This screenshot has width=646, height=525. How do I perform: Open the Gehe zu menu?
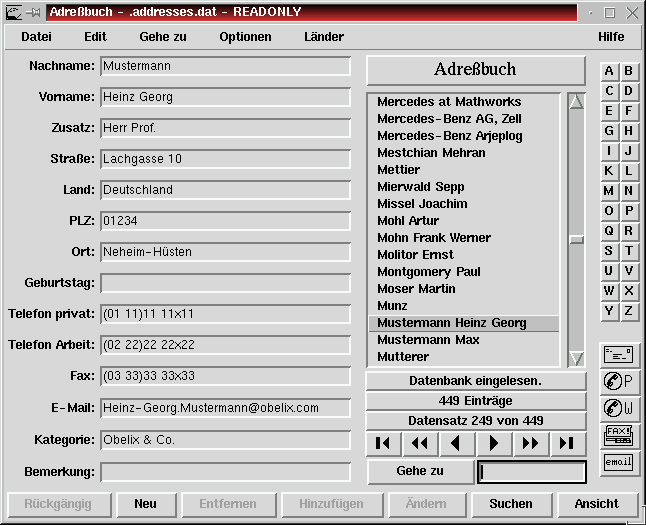[x=163, y=37]
